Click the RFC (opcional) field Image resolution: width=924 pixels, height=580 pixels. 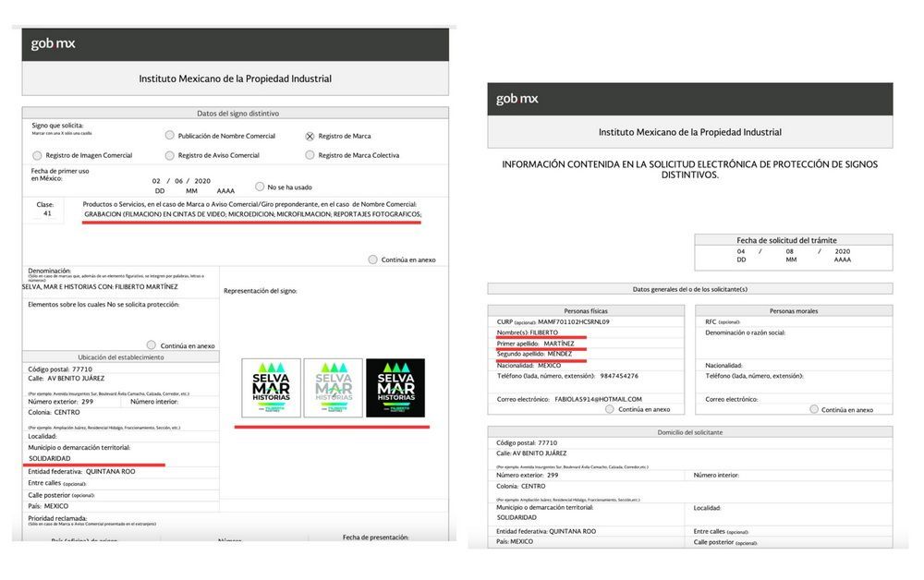[x=722, y=322]
